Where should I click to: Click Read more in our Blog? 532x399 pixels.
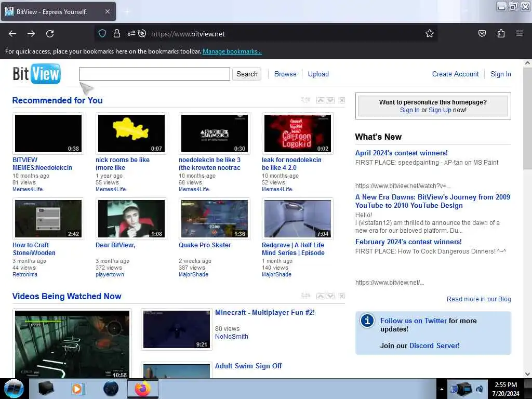(x=478, y=299)
